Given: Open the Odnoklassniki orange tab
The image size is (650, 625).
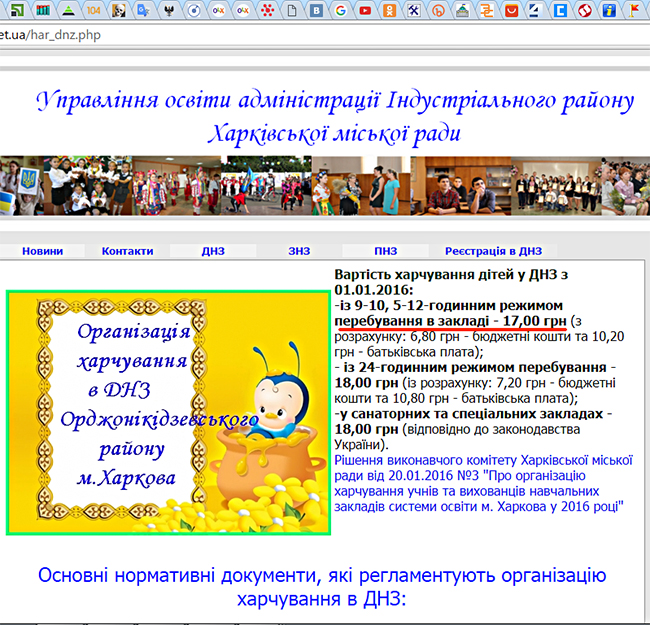Looking at the screenshot, I should coord(389,10).
